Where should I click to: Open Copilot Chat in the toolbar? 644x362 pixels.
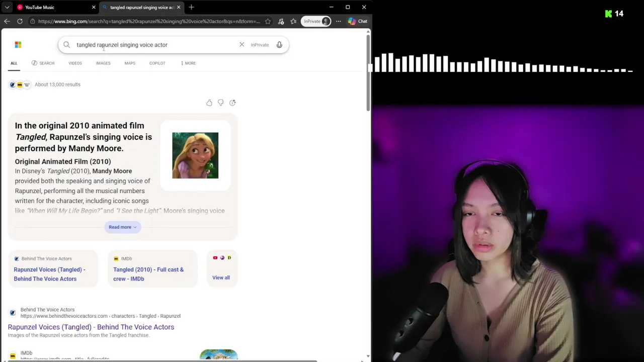coord(358,21)
